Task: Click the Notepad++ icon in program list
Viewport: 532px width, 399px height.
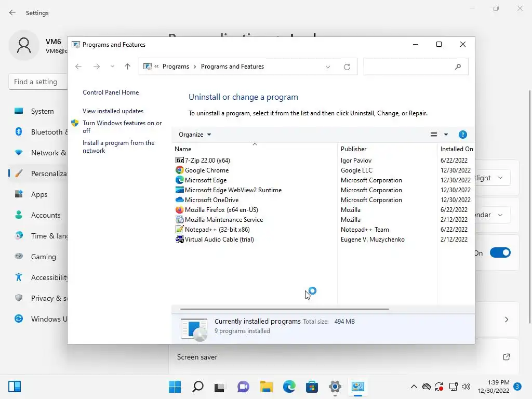Action: [x=179, y=229]
